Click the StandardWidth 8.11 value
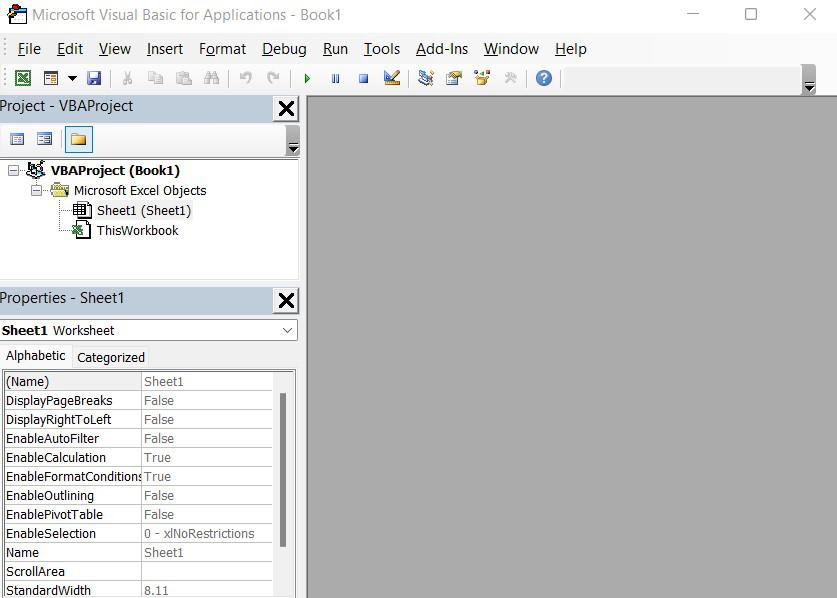The height and width of the screenshot is (598, 837). (207, 590)
